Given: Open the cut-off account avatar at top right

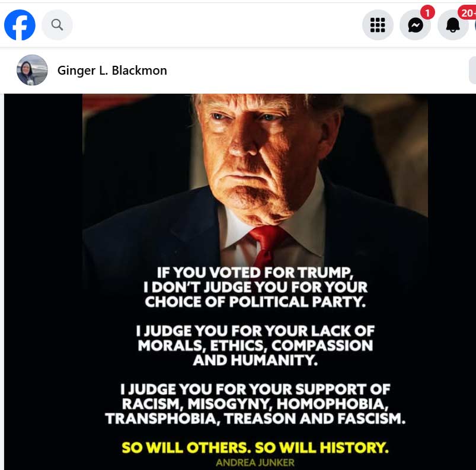Looking at the screenshot, I should tap(475, 25).
